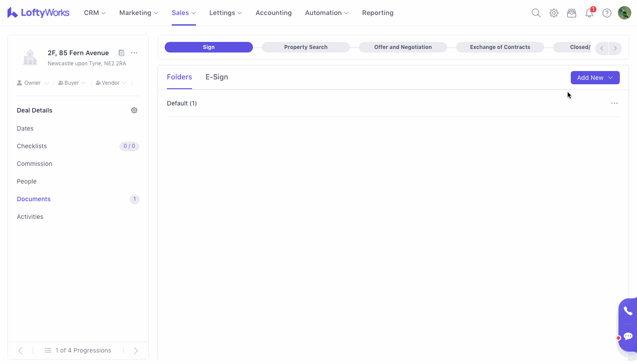
Task: Go to next progression arrow
Action: point(136,350)
